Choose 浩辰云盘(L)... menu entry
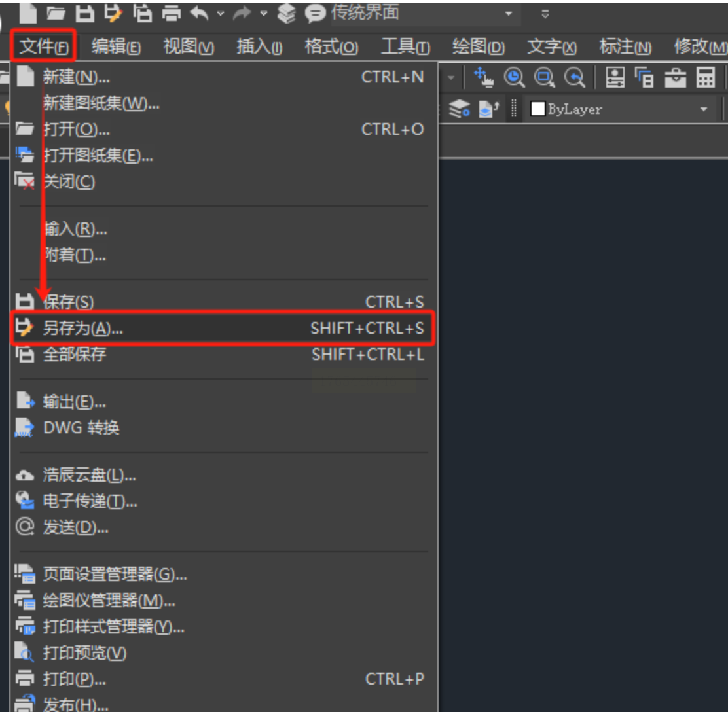The height and width of the screenshot is (712, 728). (x=224, y=475)
